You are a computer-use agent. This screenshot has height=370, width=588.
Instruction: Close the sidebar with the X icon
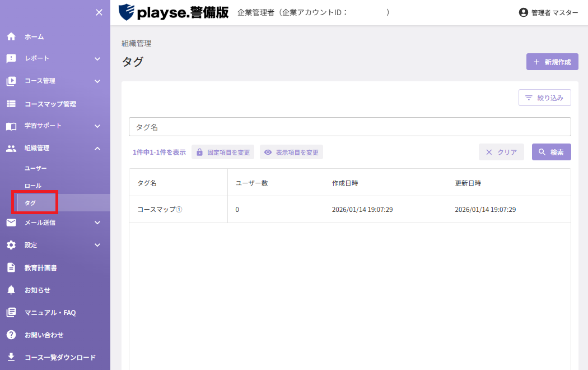[99, 12]
